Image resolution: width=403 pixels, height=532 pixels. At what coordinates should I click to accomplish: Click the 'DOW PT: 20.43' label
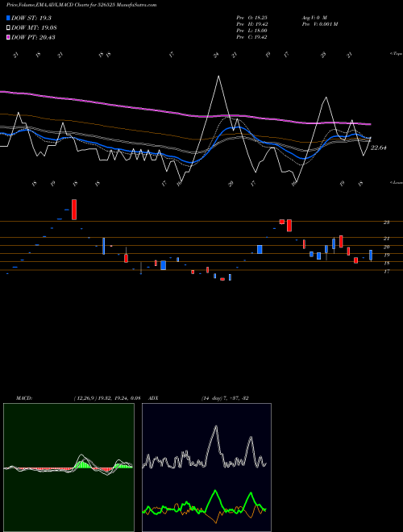pyautogui.click(x=33, y=37)
